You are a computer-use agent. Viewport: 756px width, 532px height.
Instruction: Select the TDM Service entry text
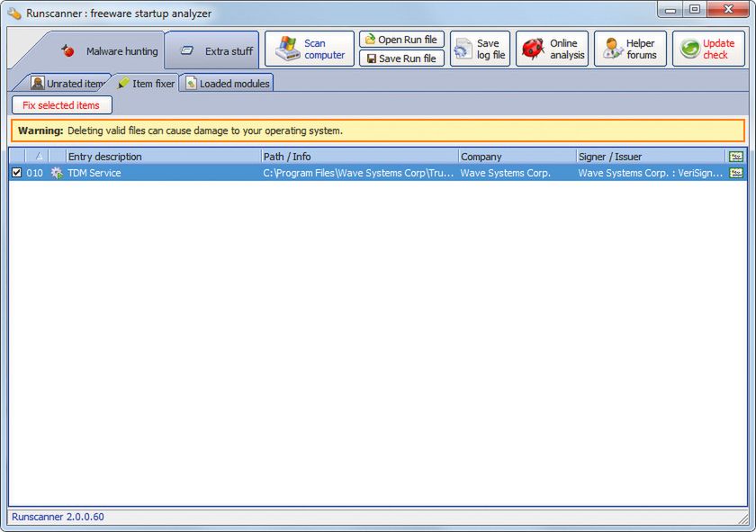point(94,173)
